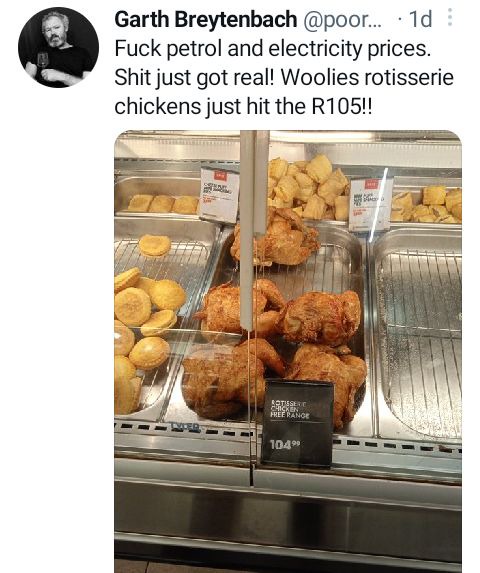Click the right white price label in photo
This screenshot has width=480, height=573.
click(370, 204)
